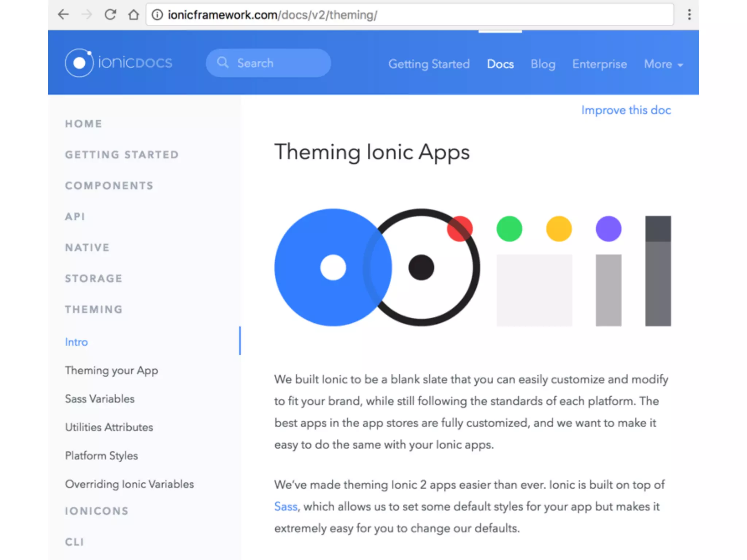Reload the page with refresh icon
This screenshot has height=560, width=747.
pyautogui.click(x=110, y=15)
